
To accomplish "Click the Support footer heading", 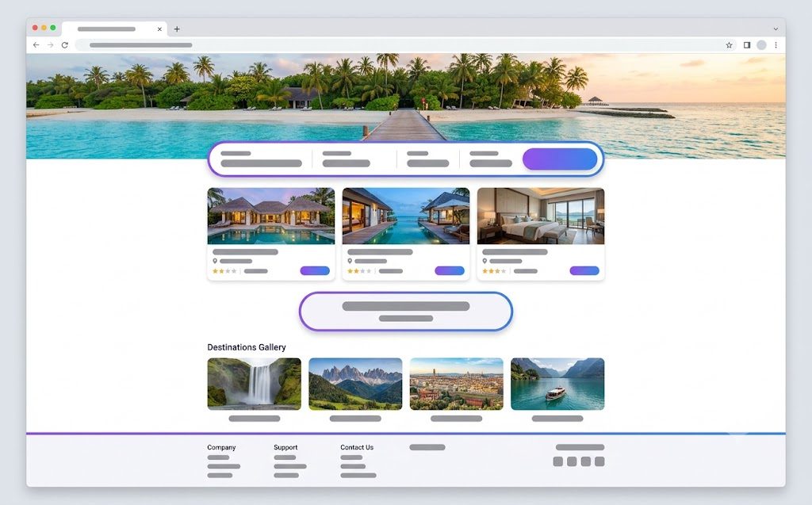I will tap(285, 447).
